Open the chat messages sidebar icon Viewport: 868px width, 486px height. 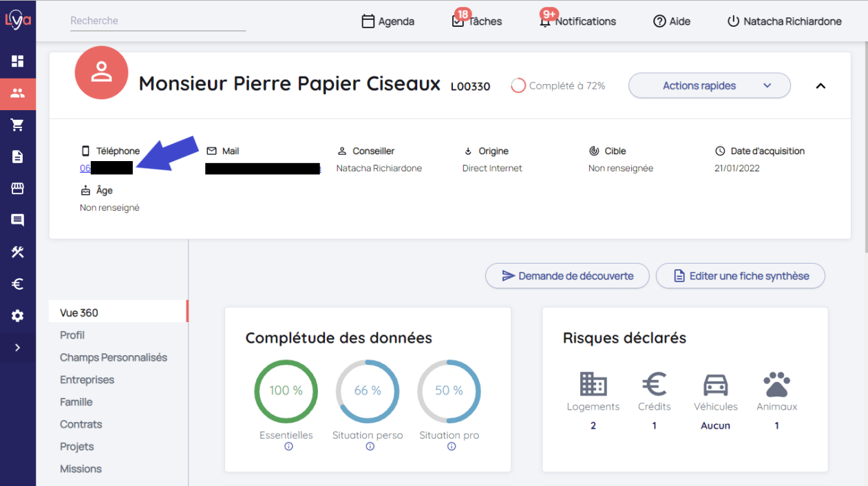pyautogui.click(x=18, y=220)
